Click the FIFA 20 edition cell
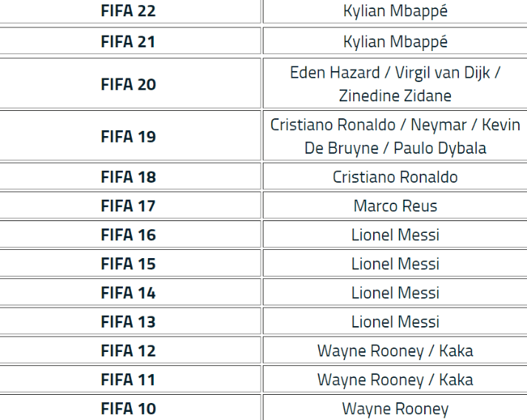Screen dimensions: 527x420 (128, 84)
